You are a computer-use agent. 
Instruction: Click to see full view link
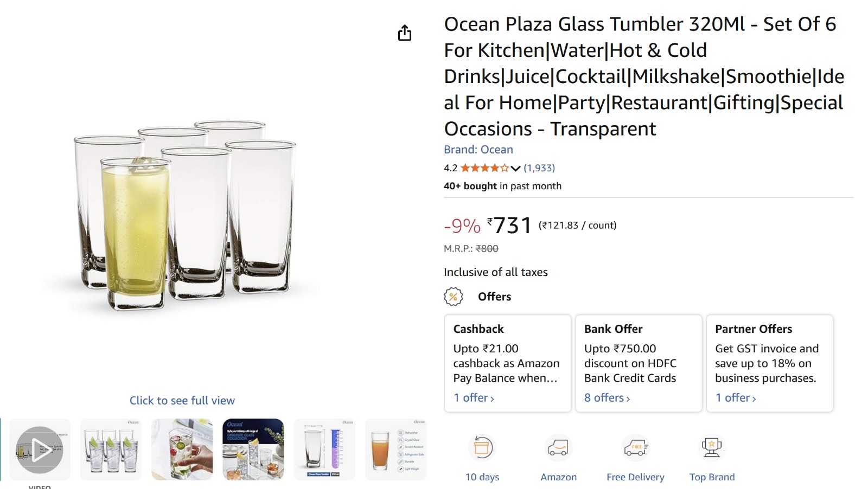182,401
